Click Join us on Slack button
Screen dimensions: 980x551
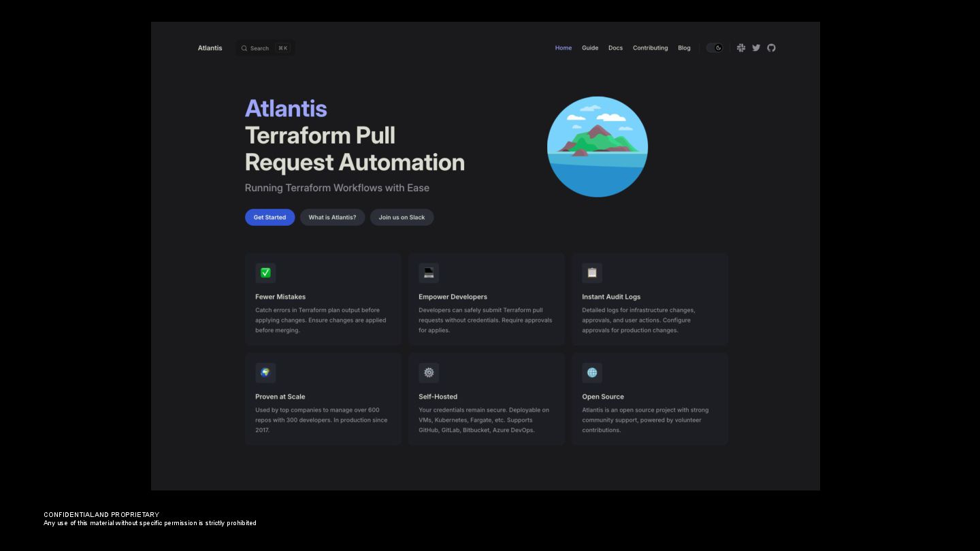coord(402,217)
